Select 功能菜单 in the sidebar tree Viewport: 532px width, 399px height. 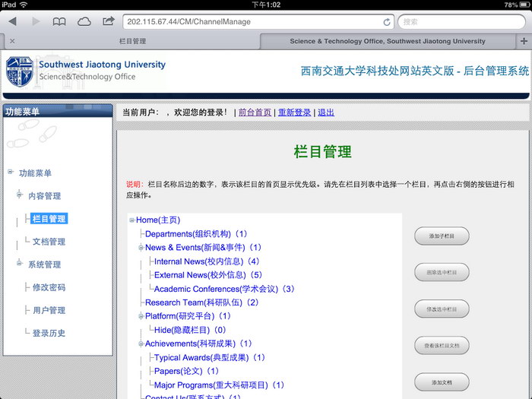(x=35, y=173)
